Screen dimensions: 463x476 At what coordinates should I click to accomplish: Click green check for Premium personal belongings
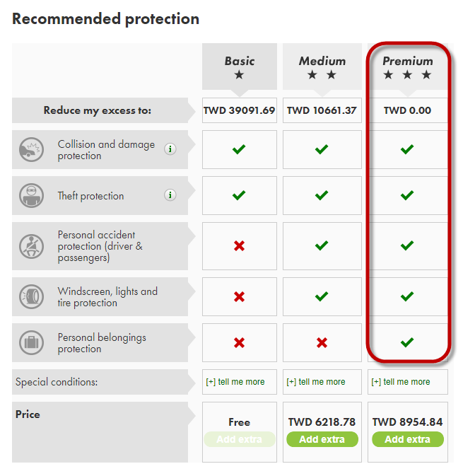click(x=407, y=342)
